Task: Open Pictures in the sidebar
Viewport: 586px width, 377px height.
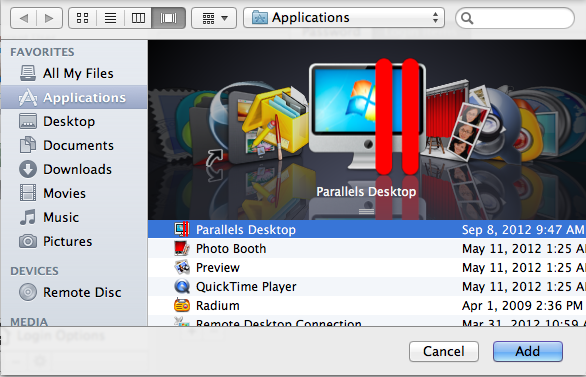Action: tap(74, 241)
